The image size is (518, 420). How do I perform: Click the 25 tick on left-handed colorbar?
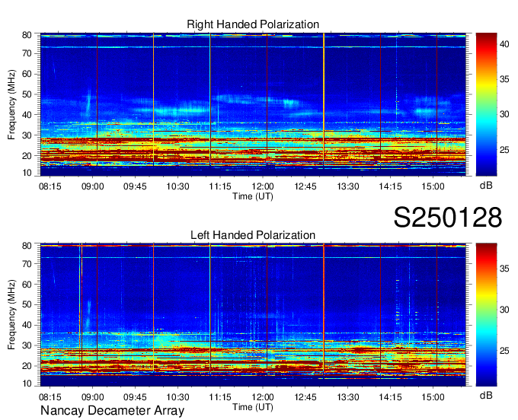coord(504,351)
